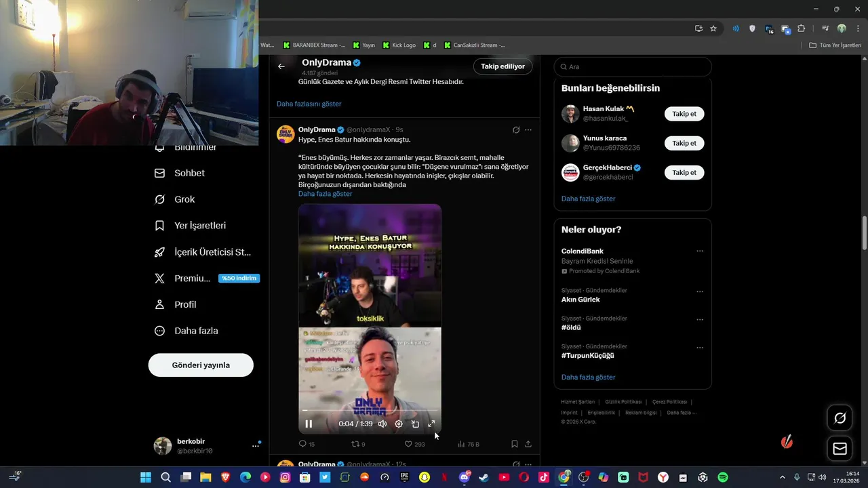
Task: Repost the Hype Enes Batur post
Action: click(x=357, y=444)
